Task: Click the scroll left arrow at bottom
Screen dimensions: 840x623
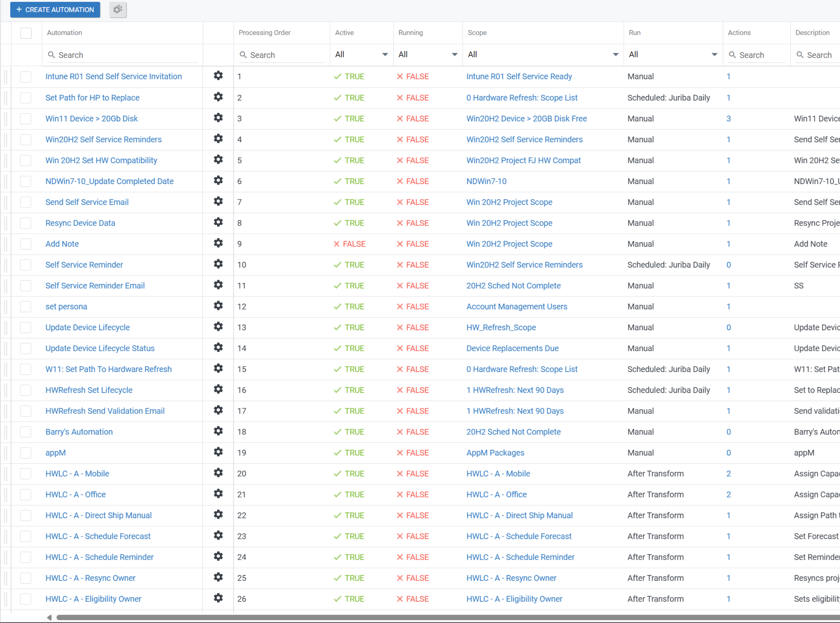Action: click(49, 617)
